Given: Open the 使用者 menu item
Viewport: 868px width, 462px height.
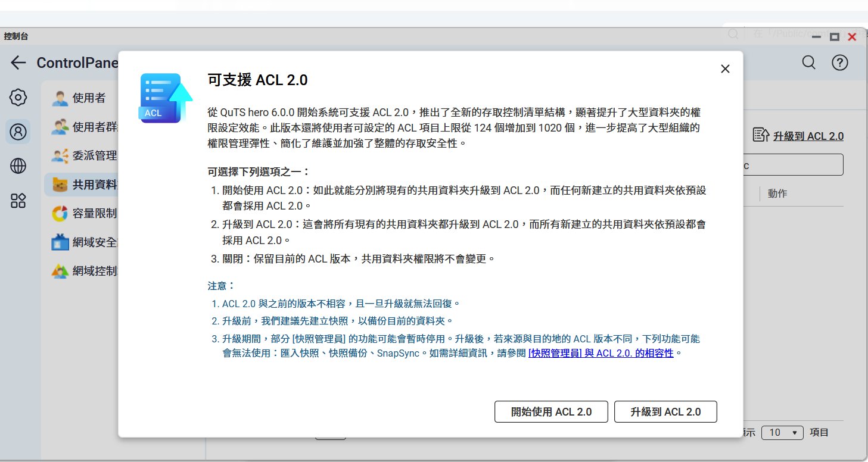Looking at the screenshot, I should click(88, 98).
